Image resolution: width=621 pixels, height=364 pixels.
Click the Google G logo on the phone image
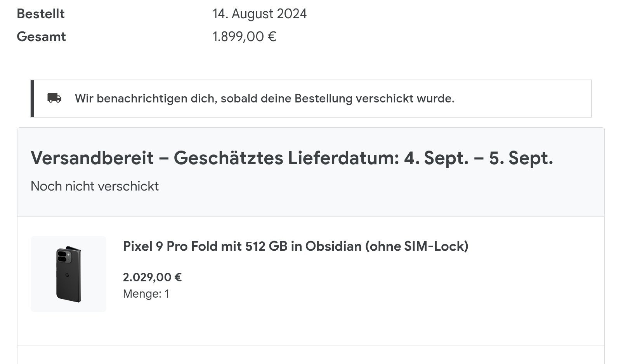tap(67, 275)
